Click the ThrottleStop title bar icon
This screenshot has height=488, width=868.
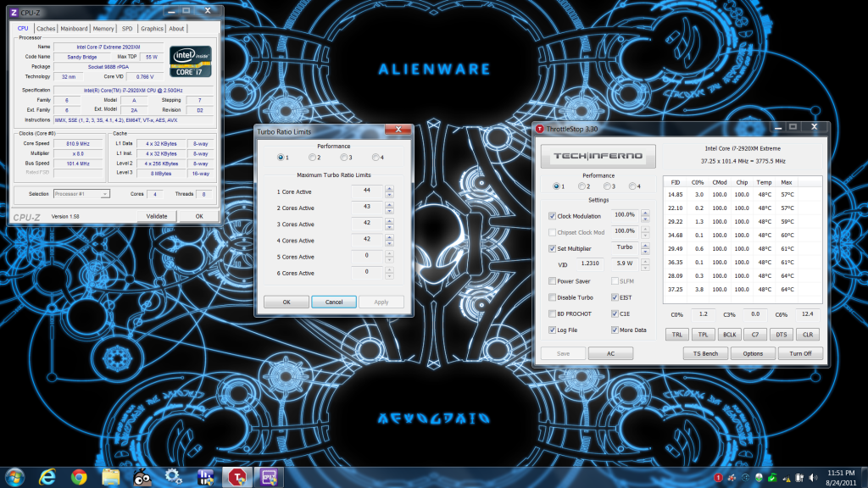point(540,129)
